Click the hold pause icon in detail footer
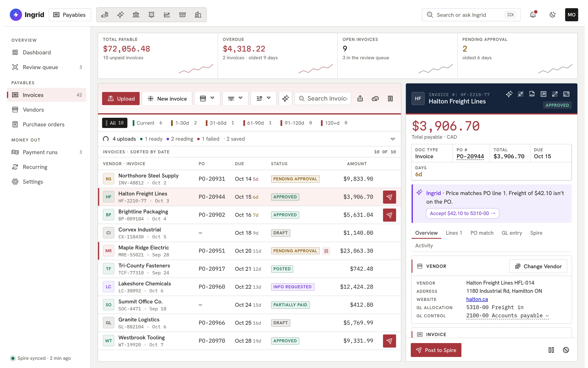 551,350
